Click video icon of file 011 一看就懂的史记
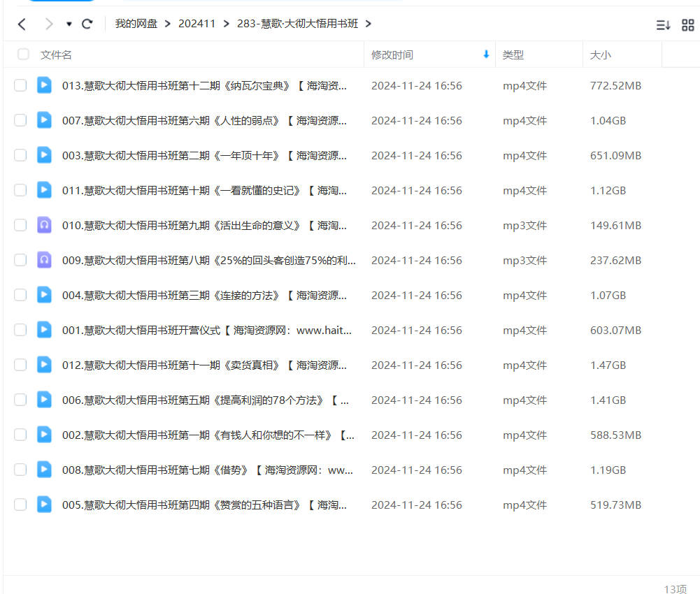 click(x=44, y=190)
